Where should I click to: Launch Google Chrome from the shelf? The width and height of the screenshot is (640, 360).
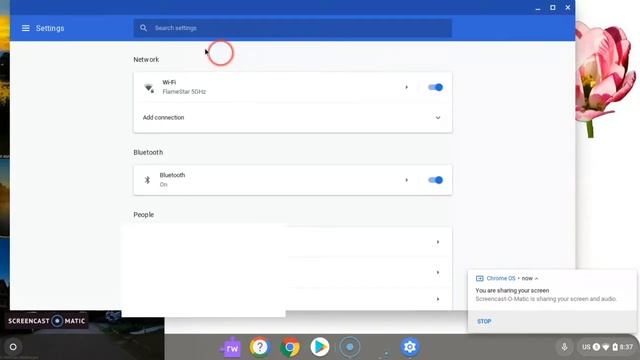click(290, 347)
